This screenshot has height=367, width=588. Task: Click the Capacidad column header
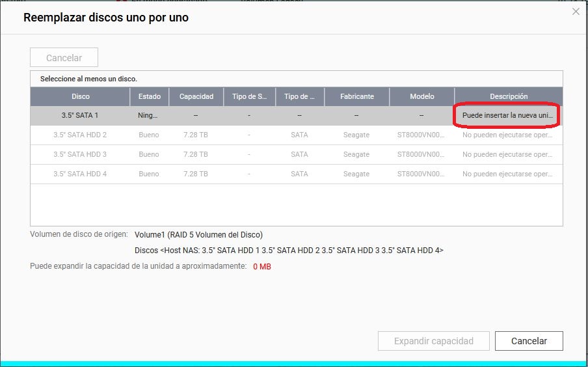tap(196, 96)
